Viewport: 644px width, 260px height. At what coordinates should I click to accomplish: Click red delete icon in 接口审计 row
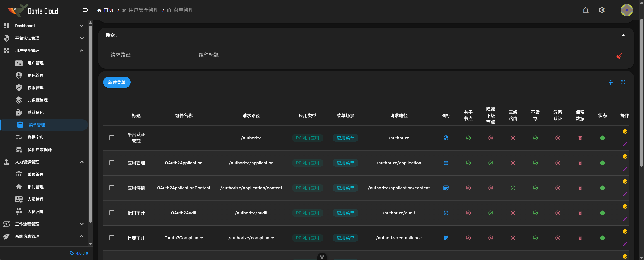click(580, 213)
